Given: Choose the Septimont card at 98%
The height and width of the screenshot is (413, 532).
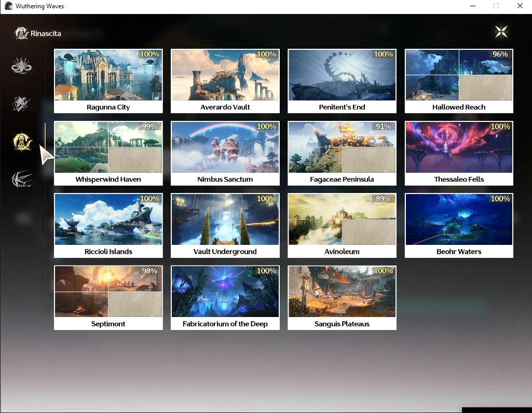Looking at the screenshot, I should [108, 297].
